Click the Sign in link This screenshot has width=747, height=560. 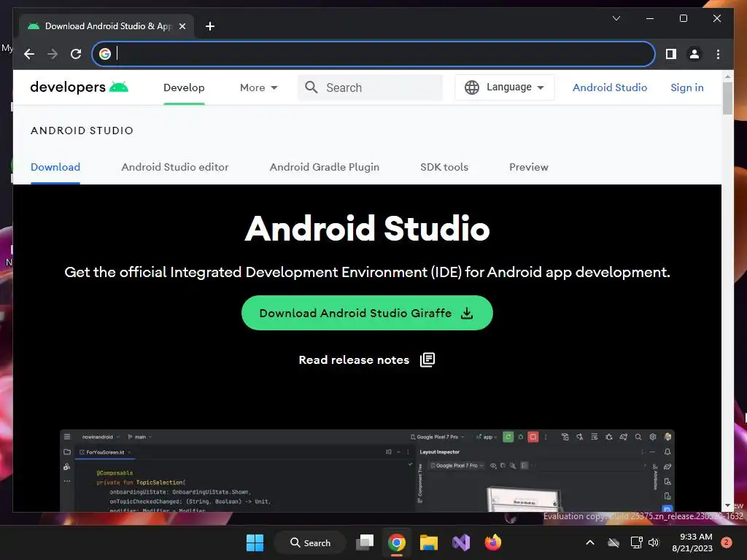coord(687,87)
